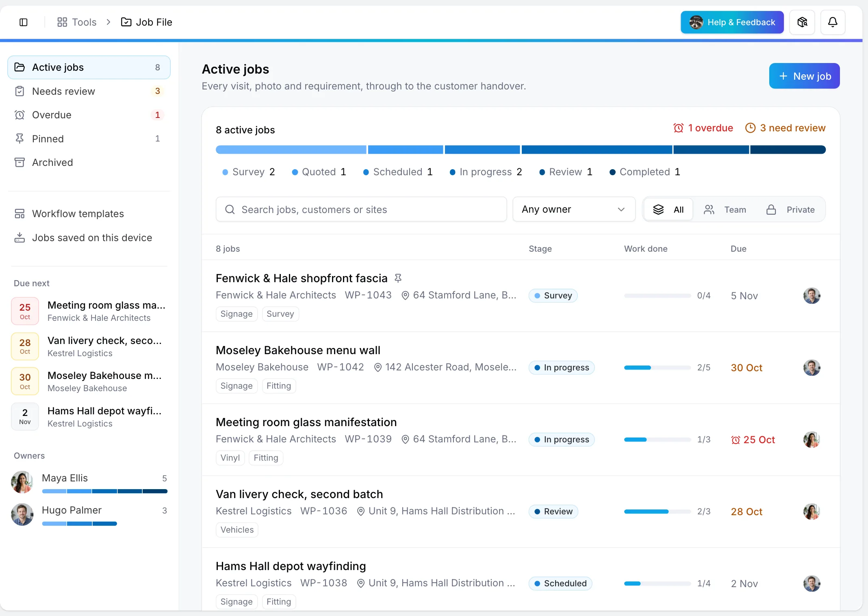Switch to Private filter

coord(790,209)
